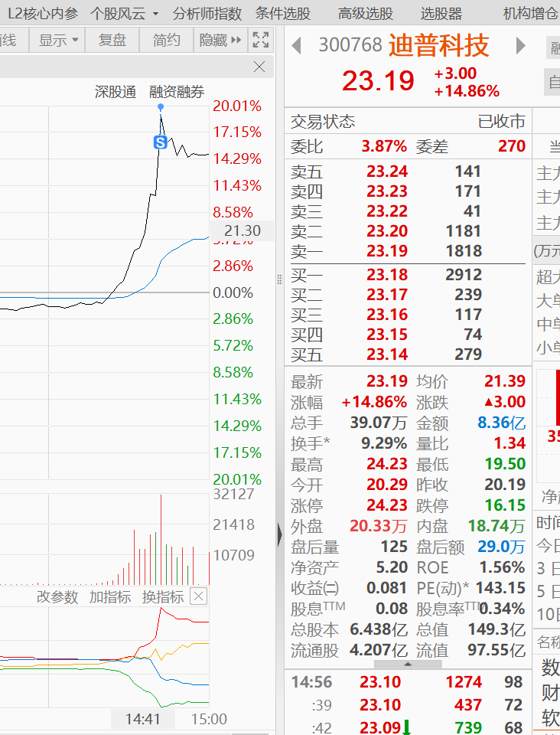Select 买五 price 23.14

pyautogui.click(x=387, y=354)
